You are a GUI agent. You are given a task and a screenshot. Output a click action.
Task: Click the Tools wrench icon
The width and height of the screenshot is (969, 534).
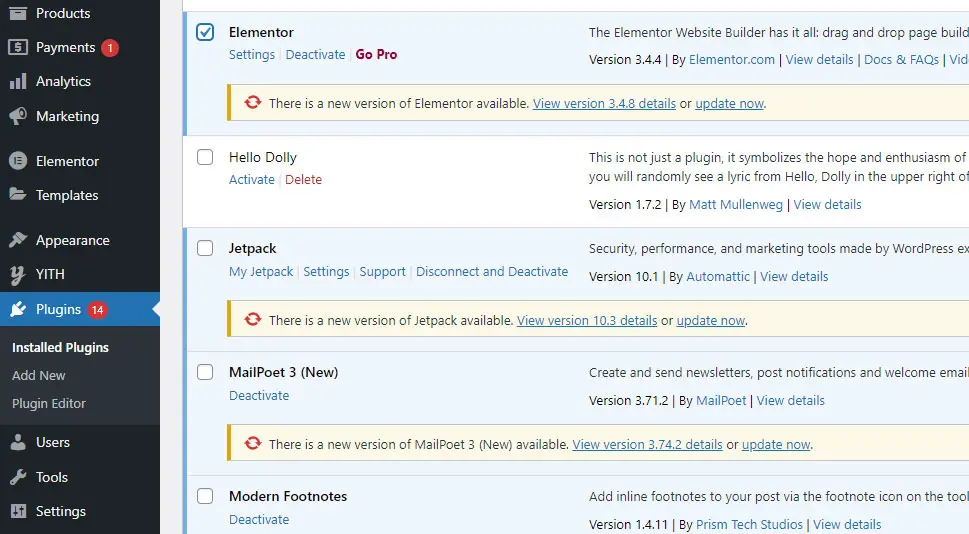click(18, 477)
